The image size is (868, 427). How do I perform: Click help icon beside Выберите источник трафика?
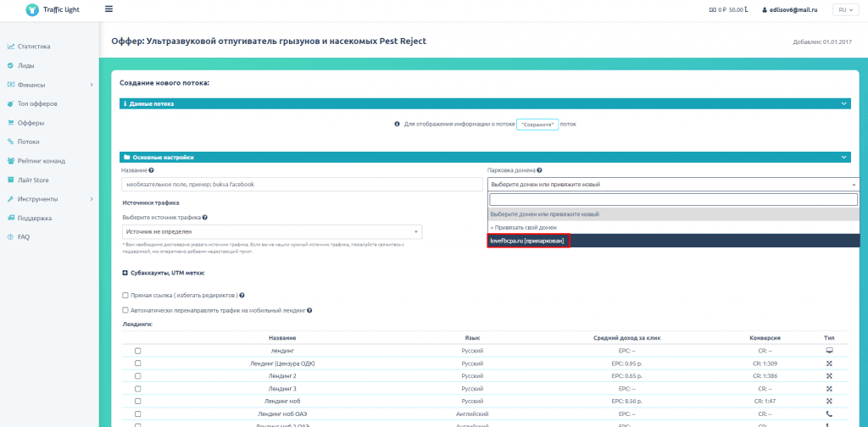[205, 218]
